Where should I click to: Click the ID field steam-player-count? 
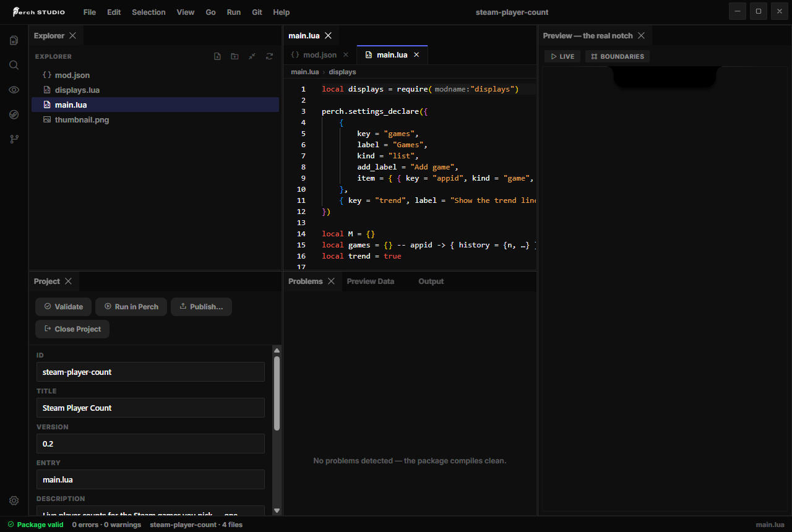point(150,372)
